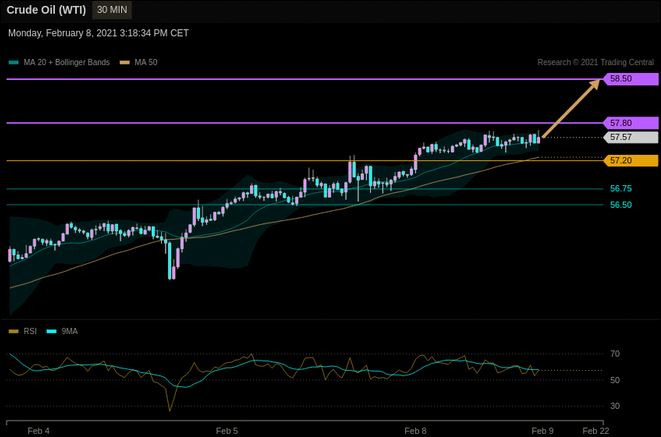The height and width of the screenshot is (437, 661).
Task: Click the MA 50 legend color swatch
Action: tap(125, 62)
